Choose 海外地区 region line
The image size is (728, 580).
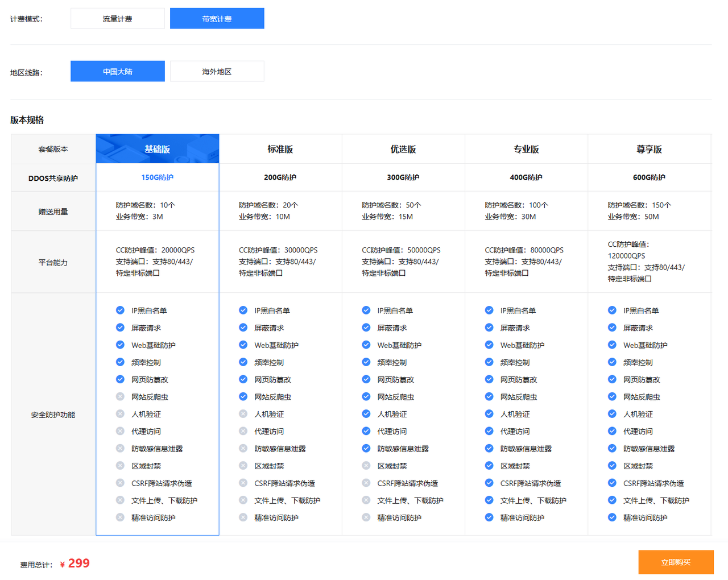pyautogui.click(x=217, y=71)
